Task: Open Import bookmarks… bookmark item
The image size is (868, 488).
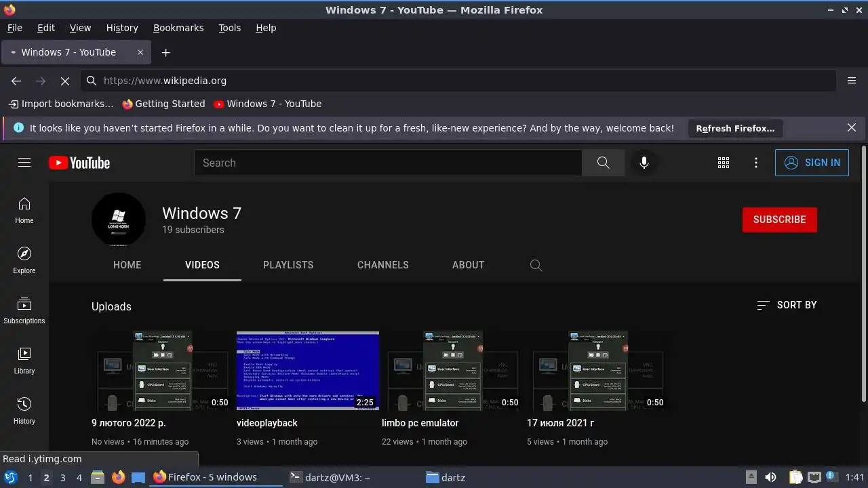Action: click(x=61, y=104)
